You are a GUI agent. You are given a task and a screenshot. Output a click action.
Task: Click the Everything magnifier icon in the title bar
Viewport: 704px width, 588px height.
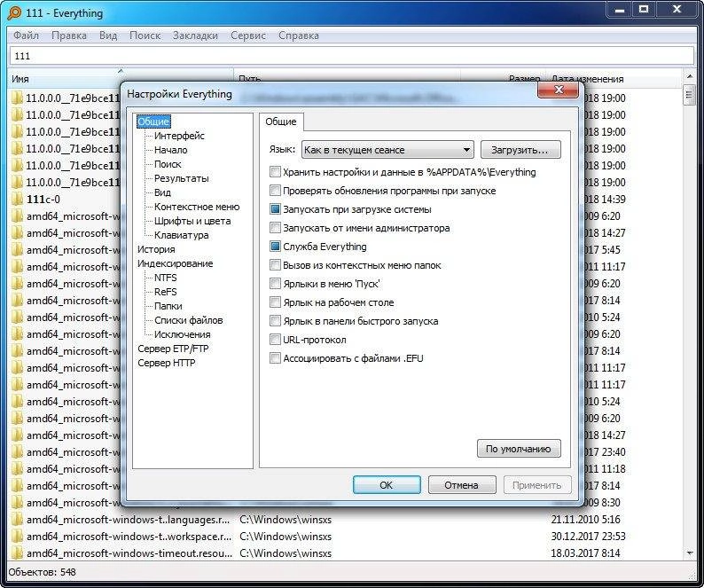[x=14, y=12]
